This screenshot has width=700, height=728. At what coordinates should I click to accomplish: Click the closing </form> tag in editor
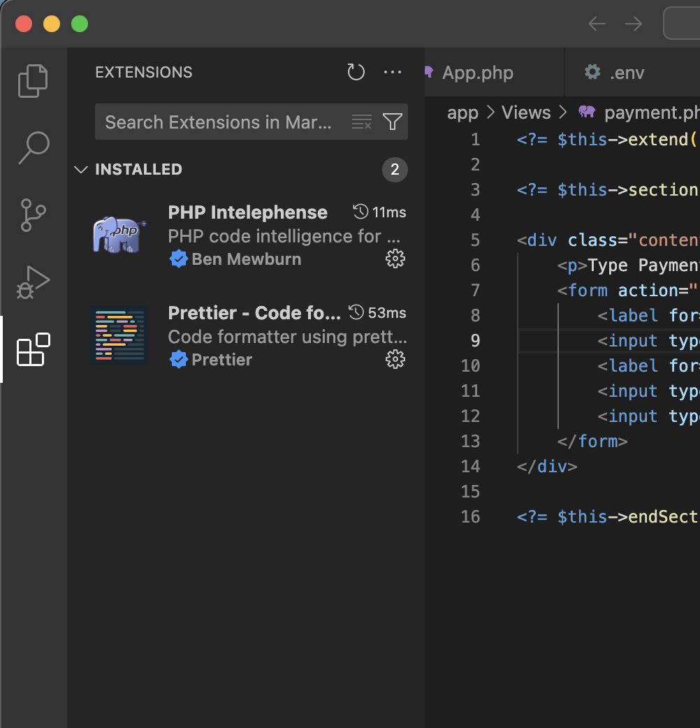(592, 441)
